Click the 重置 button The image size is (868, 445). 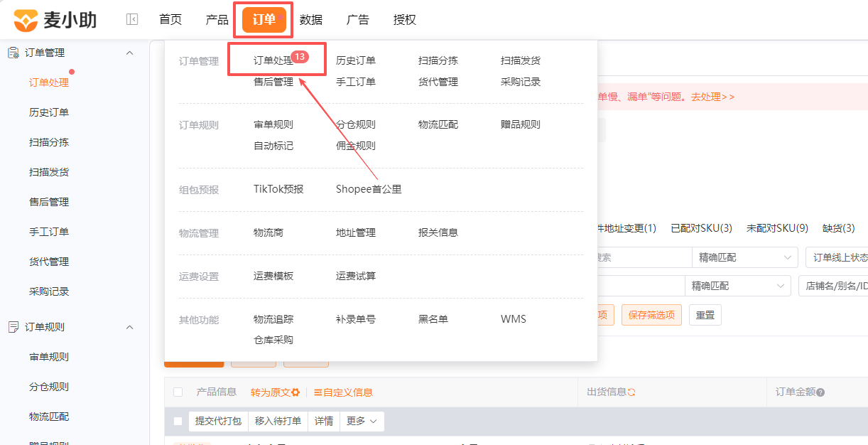[705, 315]
